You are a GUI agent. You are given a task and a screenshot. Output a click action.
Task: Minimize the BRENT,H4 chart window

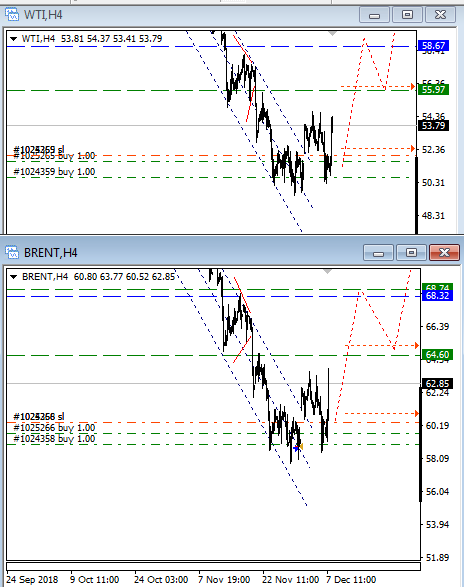[x=378, y=253]
